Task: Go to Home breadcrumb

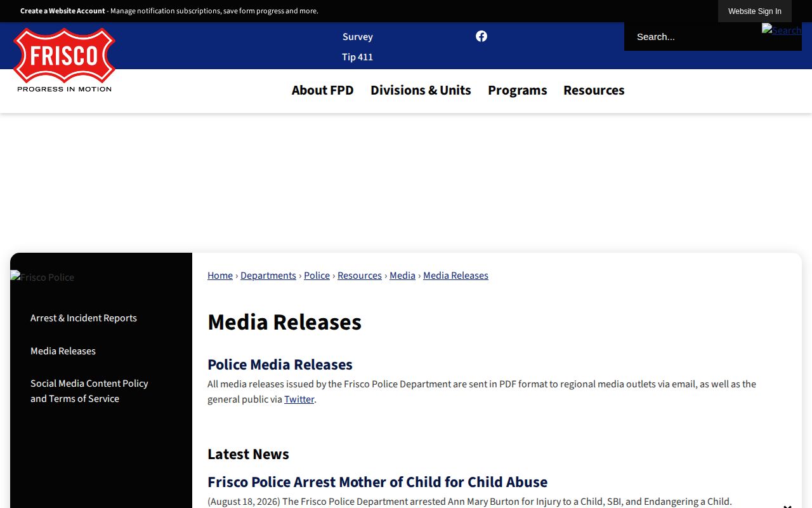Action: pos(220,276)
